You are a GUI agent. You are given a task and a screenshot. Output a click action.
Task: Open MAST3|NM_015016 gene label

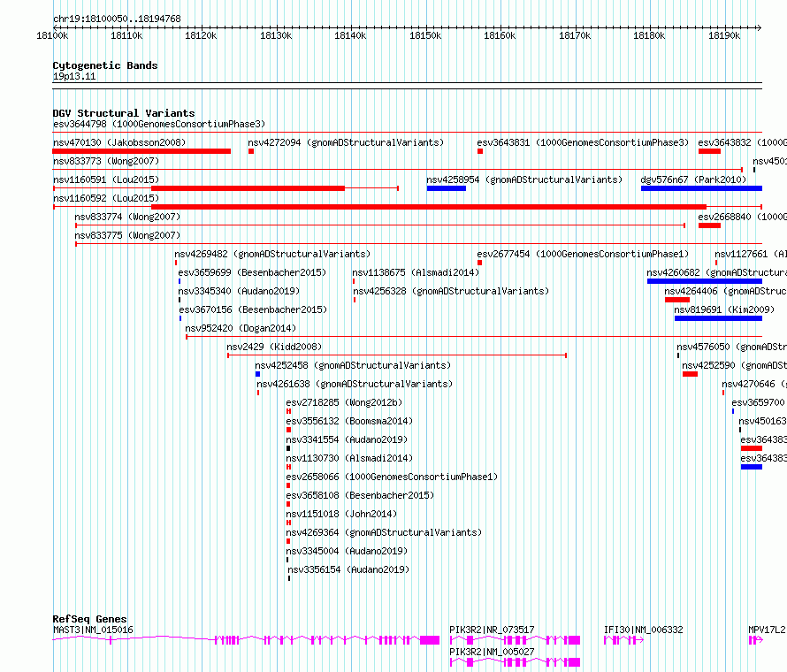pyautogui.click(x=93, y=630)
